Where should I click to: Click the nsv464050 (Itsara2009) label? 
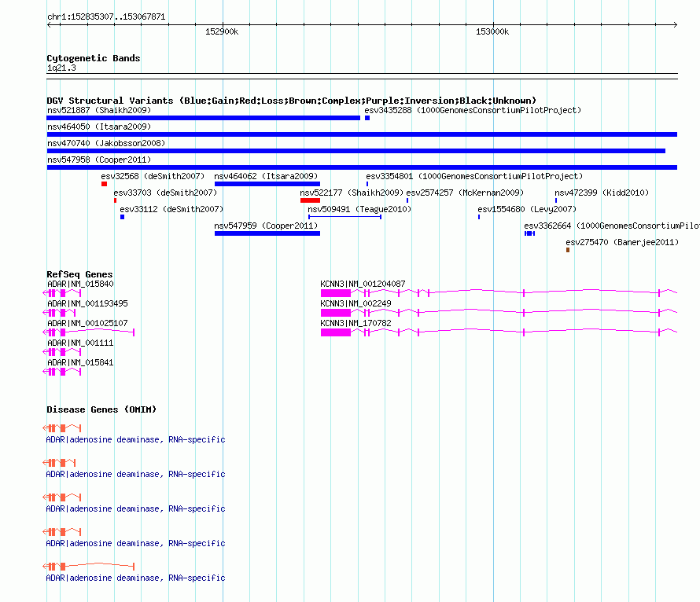(x=99, y=127)
